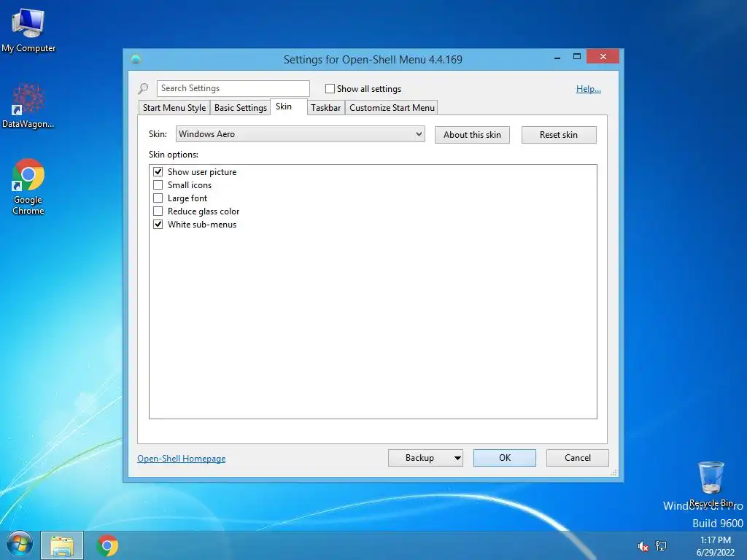Click the muted volume tray icon
The width and height of the screenshot is (747, 560).
point(643,546)
